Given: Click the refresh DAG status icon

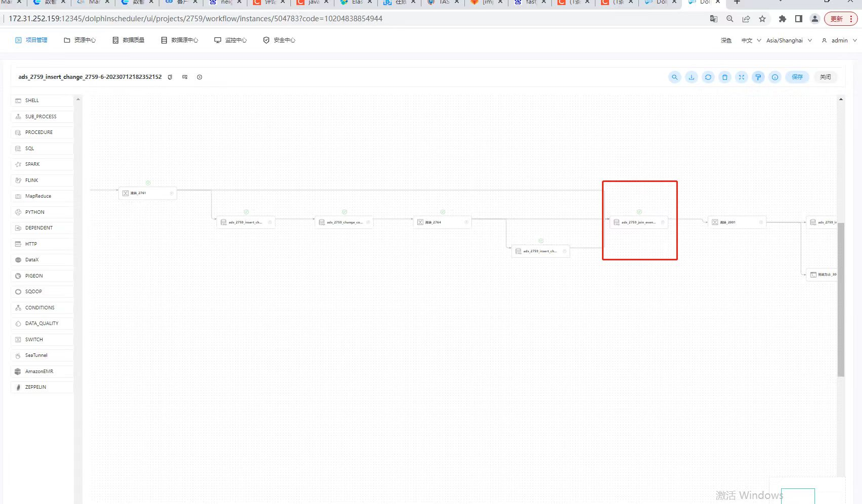Looking at the screenshot, I should [x=708, y=77].
